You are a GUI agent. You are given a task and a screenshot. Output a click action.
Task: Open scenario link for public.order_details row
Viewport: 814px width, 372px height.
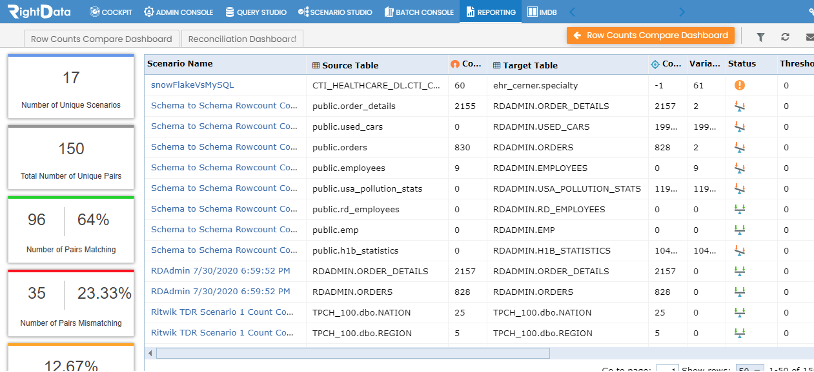(x=224, y=106)
